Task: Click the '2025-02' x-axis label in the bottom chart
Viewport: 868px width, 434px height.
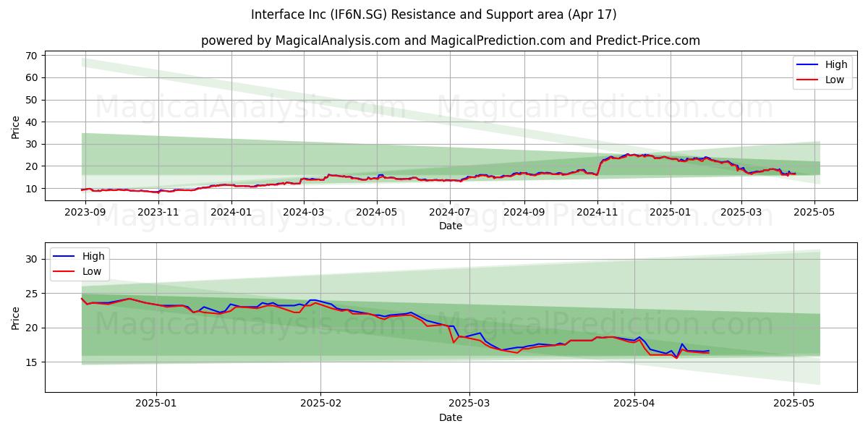Action: coord(320,404)
